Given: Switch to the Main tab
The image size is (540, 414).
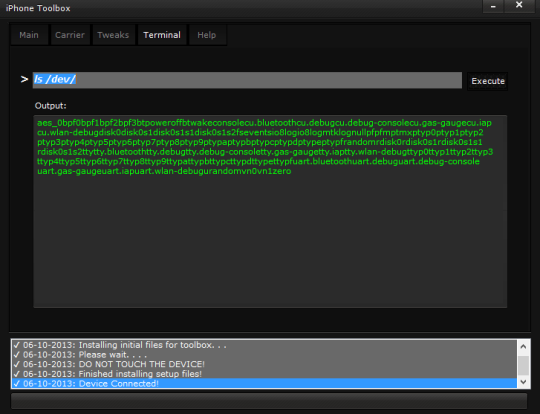Looking at the screenshot, I should (x=29, y=35).
